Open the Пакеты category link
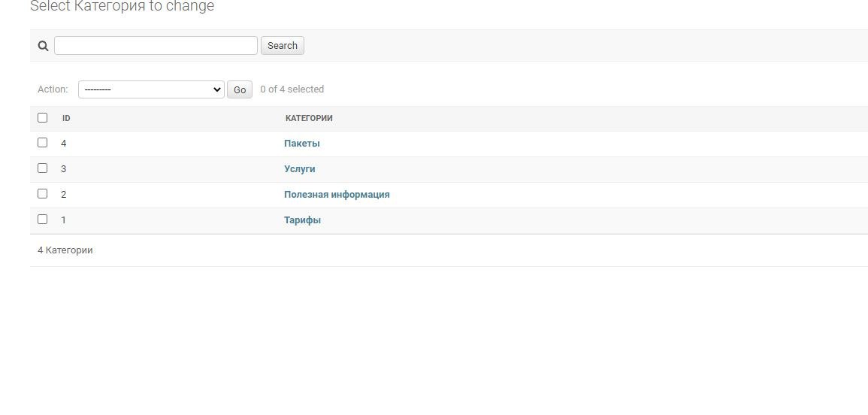The width and height of the screenshot is (868, 415). (x=301, y=144)
